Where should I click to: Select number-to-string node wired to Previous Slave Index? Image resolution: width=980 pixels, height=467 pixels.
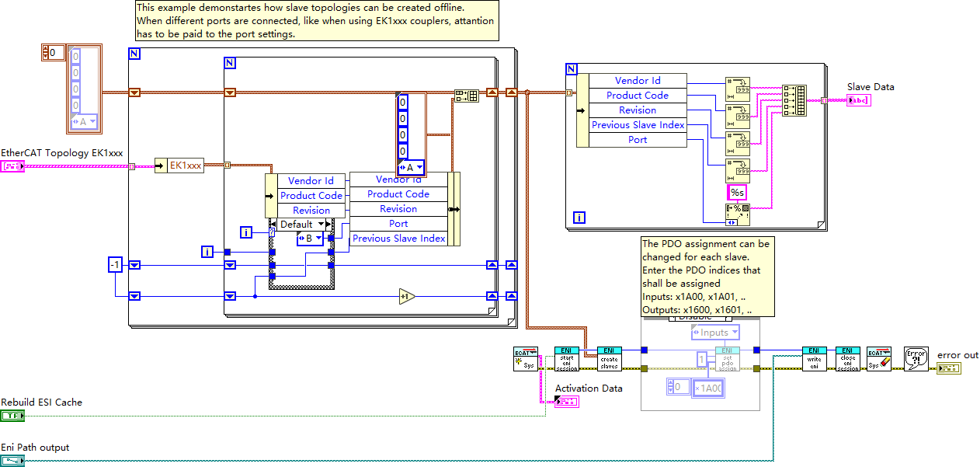[x=738, y=170]
